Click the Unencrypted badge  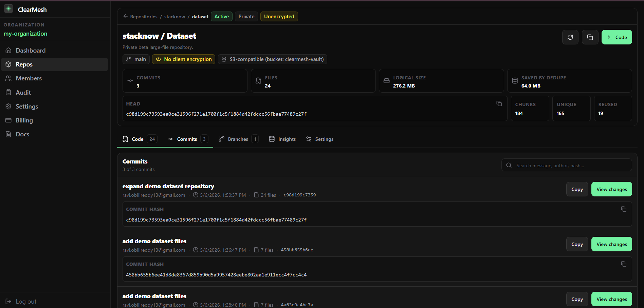[279, 17]
